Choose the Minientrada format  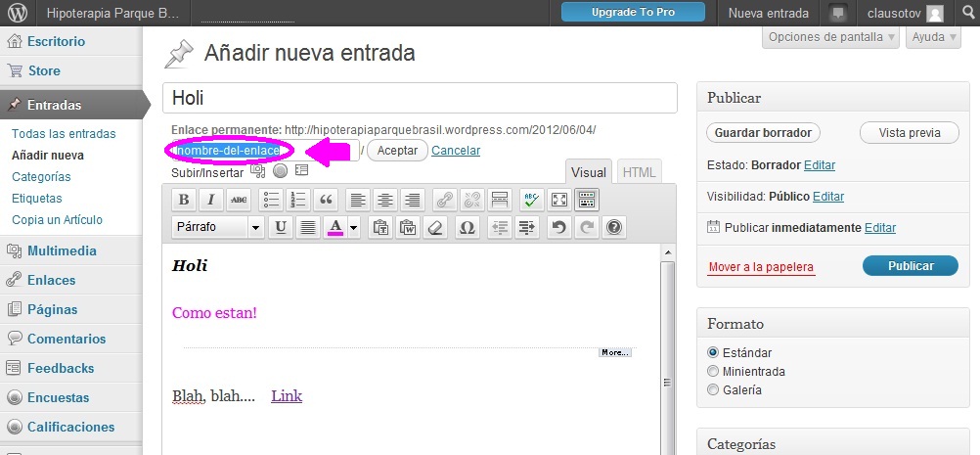tap(713, 371)
